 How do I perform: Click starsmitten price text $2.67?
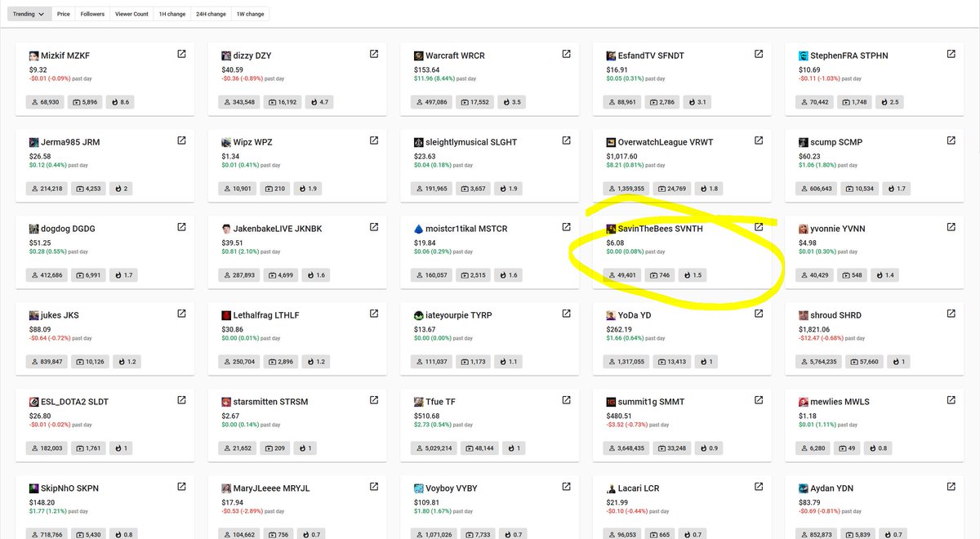tap(230, 416)
